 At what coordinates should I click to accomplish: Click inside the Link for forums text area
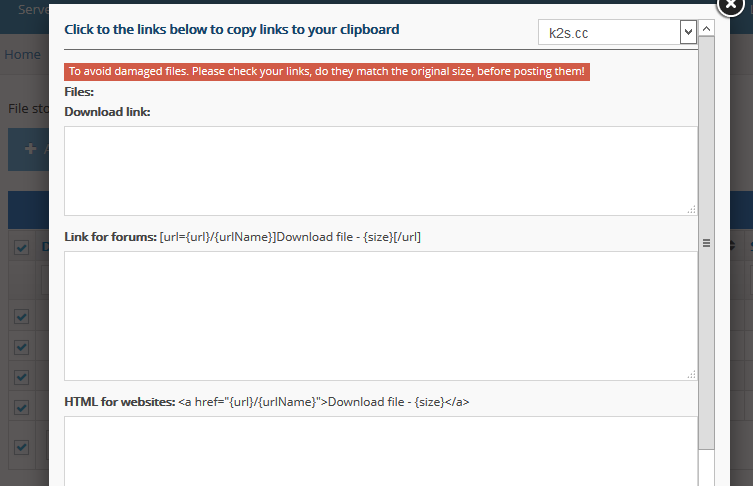(x=380, y=315)
